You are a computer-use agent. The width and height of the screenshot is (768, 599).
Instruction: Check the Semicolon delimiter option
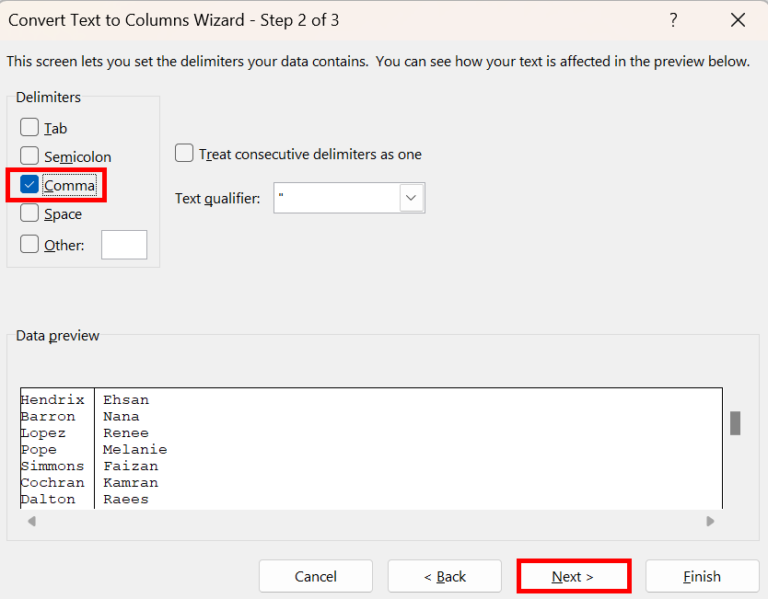(30, 157)
